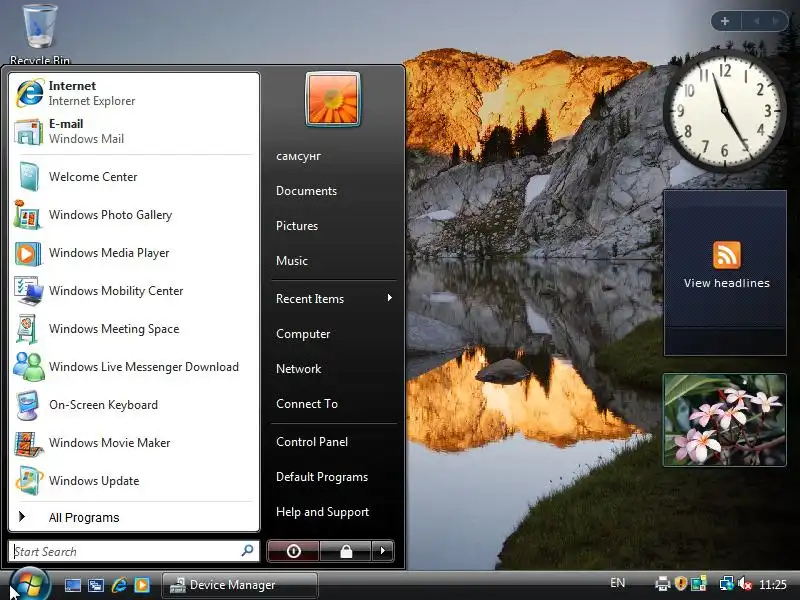
Task: Open Recycle Bin on desktop
Action: [x=39, y=34]
